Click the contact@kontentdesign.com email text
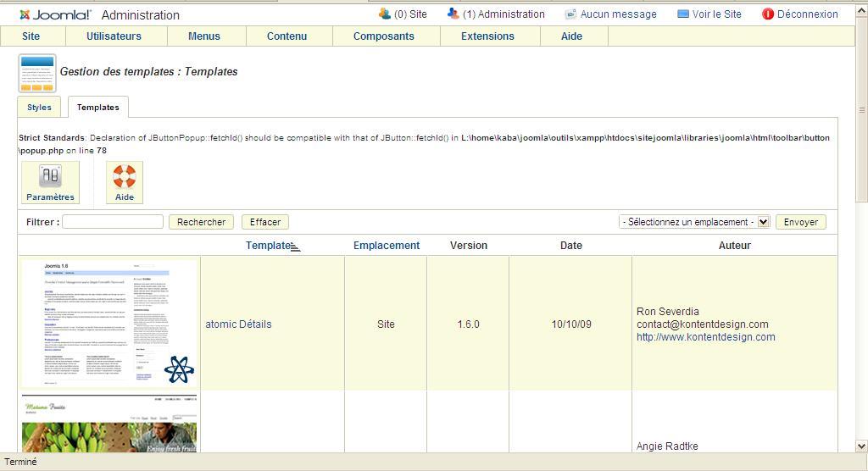868x471 pixels. 703,324
